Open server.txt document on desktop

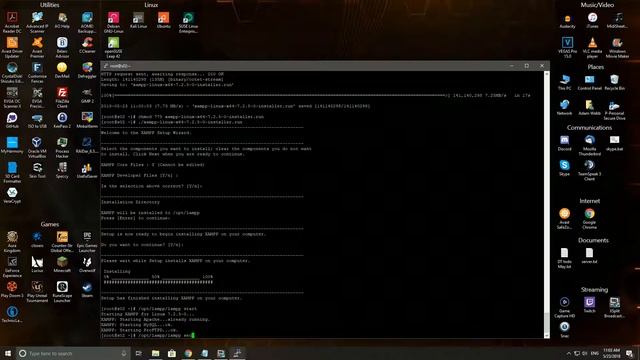pyautogui.click(x=589, y=256)
